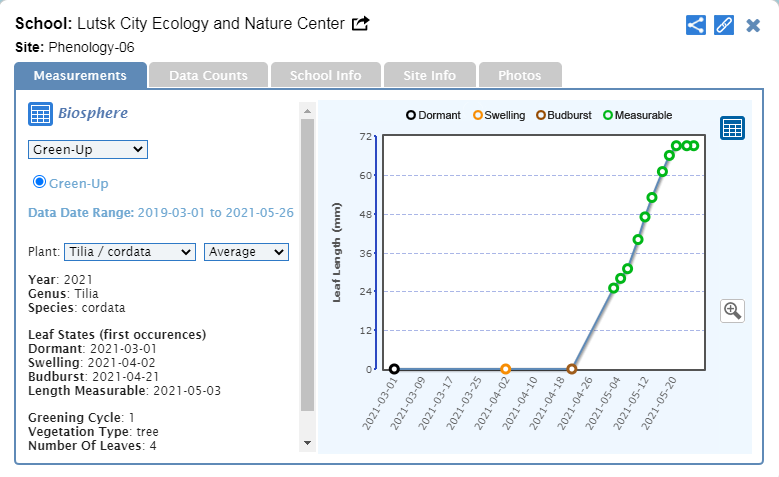
Task: Click the Biosphere table icon
Action: pos(40,114)
